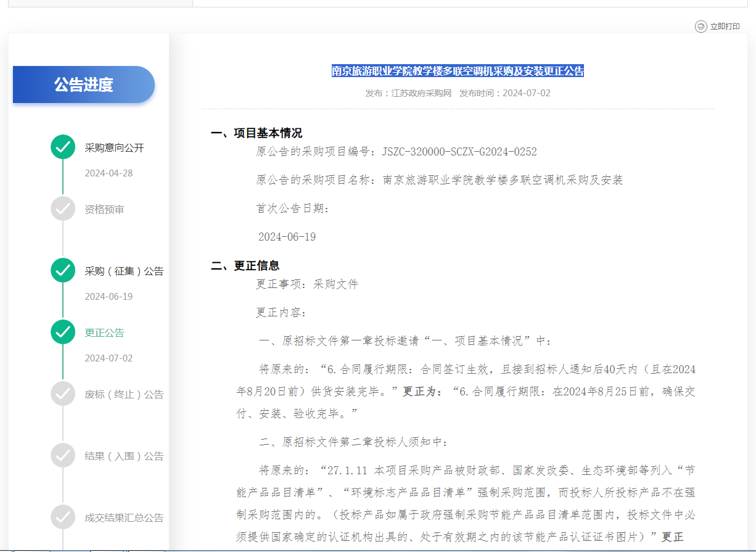The image size is (756, 552).
Task: Open the 采购（征集）公告 progress step
Action: click(x=124, y=271)
